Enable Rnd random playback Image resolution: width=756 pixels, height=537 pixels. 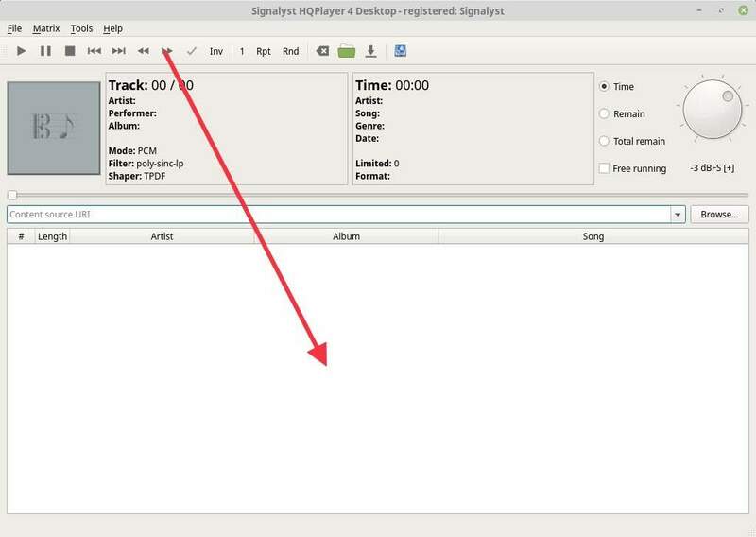point(291,51)
